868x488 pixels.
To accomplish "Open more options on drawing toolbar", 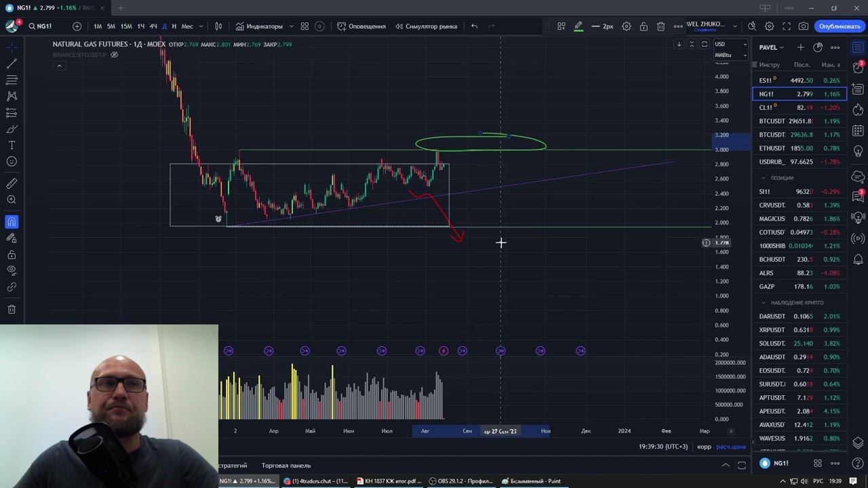I will tap(678, 26).
